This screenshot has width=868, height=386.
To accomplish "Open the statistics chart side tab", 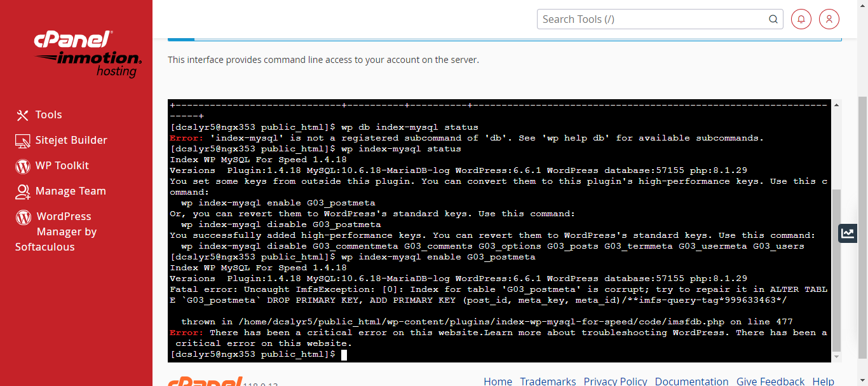I will click(848, 233).
